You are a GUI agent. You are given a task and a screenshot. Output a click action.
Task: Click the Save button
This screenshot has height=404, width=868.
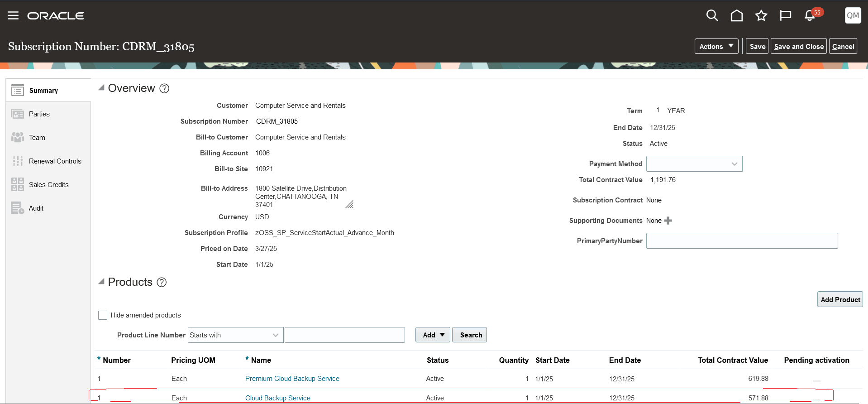pyautogui.click(x=757, y=46)
